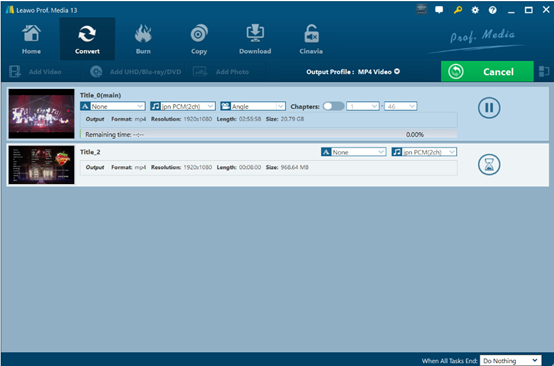Expand Title_0 subtitle dropdown showing None
The height and width of the screenshot is (366, 554).
click(x=113, y=106)
